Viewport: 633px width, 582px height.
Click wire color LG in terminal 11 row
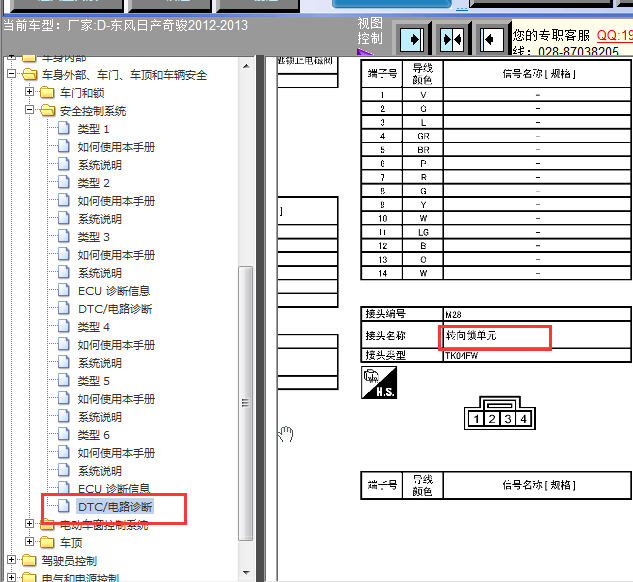(423, 232)
